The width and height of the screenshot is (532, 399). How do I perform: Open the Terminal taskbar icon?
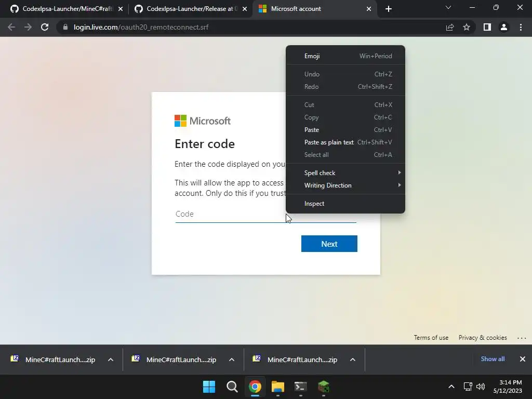pos(301,387)
